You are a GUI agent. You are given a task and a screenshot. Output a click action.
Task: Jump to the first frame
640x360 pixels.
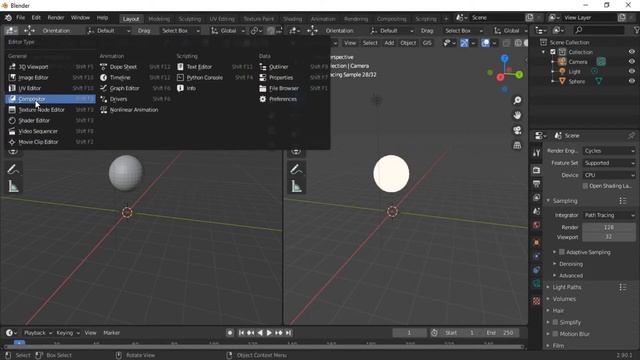[241, 333]
